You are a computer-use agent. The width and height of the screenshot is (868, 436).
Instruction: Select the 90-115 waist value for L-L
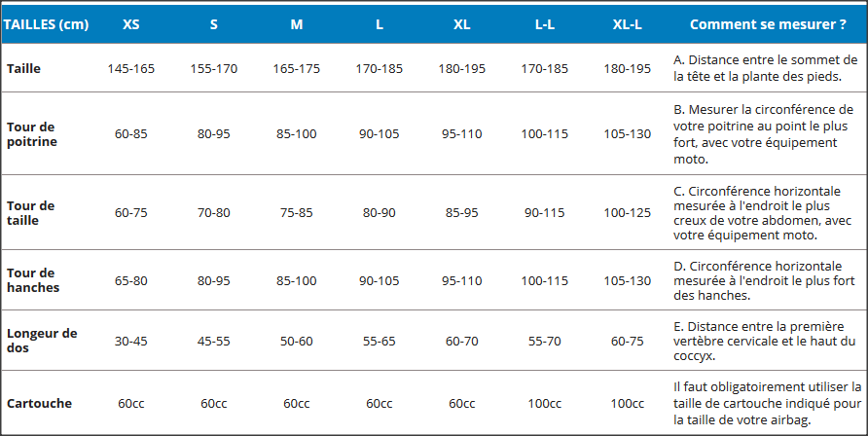pyautogui.click(x=545, y=213)
